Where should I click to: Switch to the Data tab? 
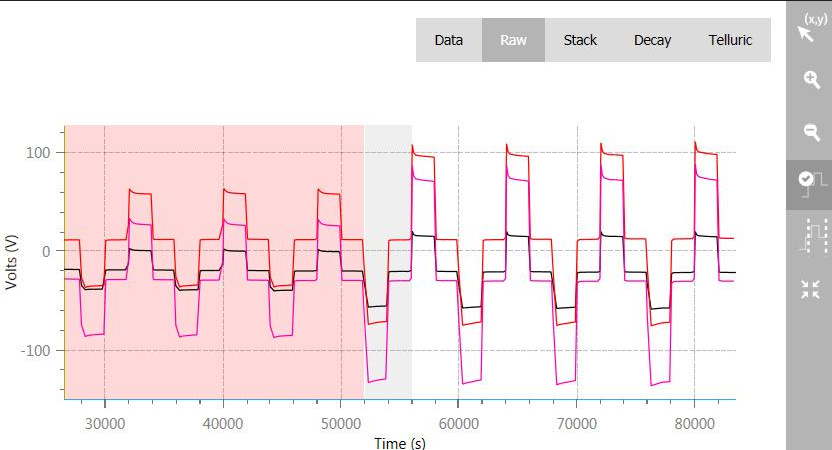(x=448, y=41)
